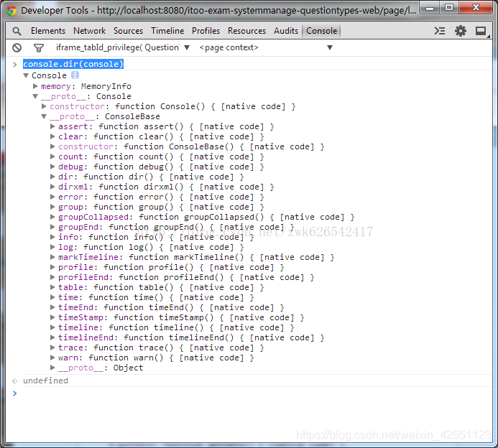Image resolution: width=498 pixels, height=448 pixels.
Task: Minimize the Developer Tools window
Action: point(430,8)
